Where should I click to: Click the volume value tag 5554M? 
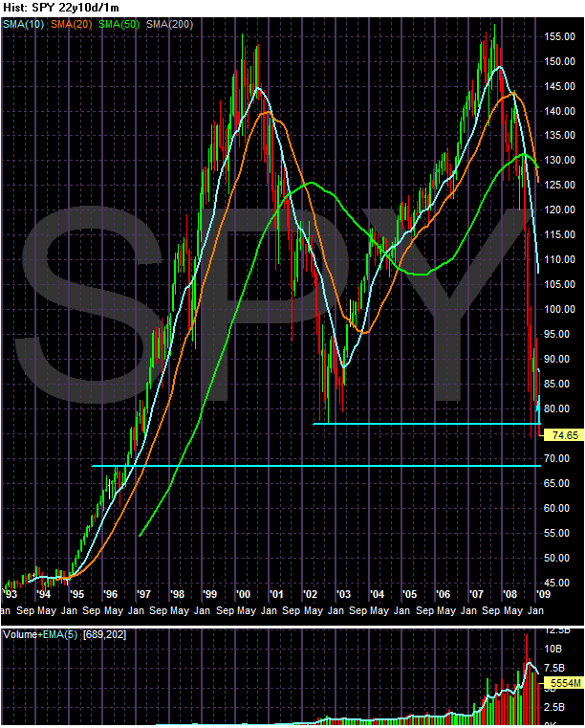tap(566, 683)
